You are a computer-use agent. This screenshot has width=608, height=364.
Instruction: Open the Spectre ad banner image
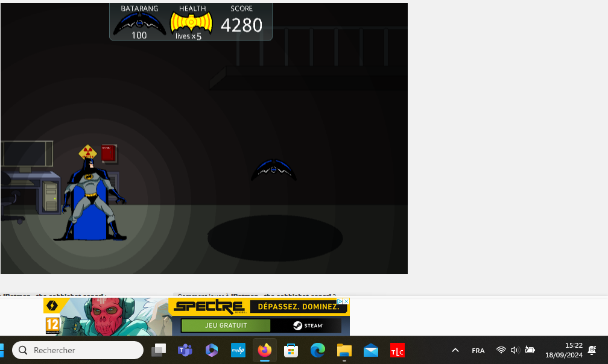(109, 317)
